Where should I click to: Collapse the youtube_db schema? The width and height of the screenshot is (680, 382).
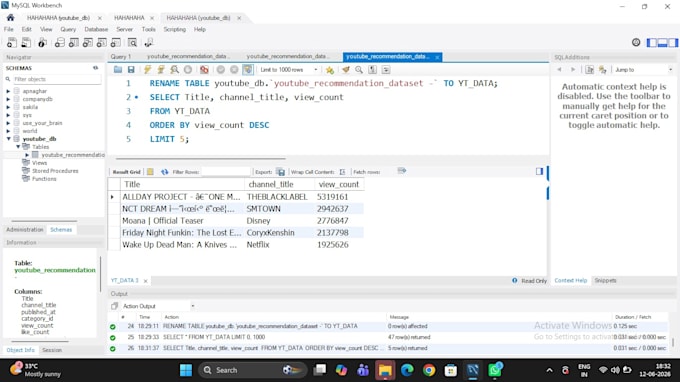pos(8,139)
